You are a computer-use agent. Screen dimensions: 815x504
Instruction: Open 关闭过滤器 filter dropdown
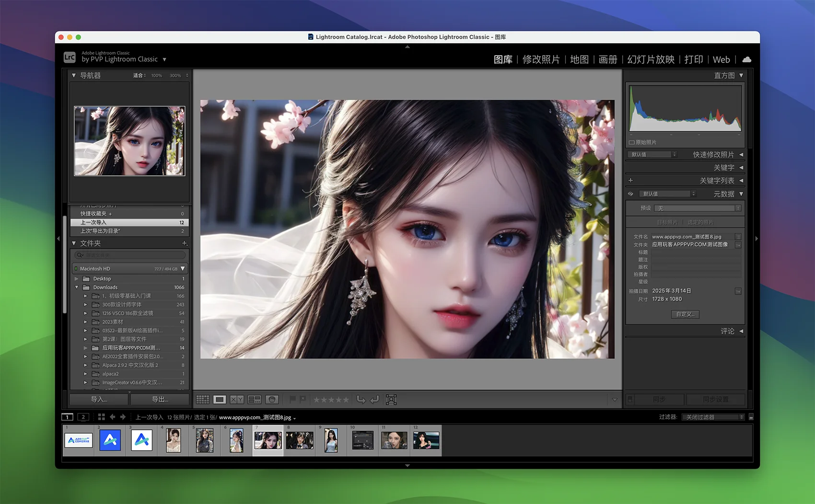[x=713, y=417]
